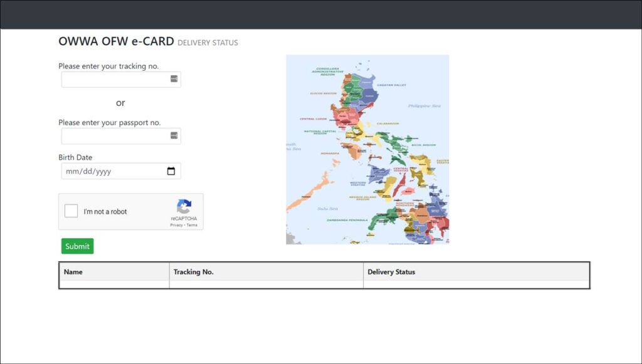Check the "I'm not a robot" checkbox
Image resolution: width=642 pixels, height=364 pixels.
71,211
